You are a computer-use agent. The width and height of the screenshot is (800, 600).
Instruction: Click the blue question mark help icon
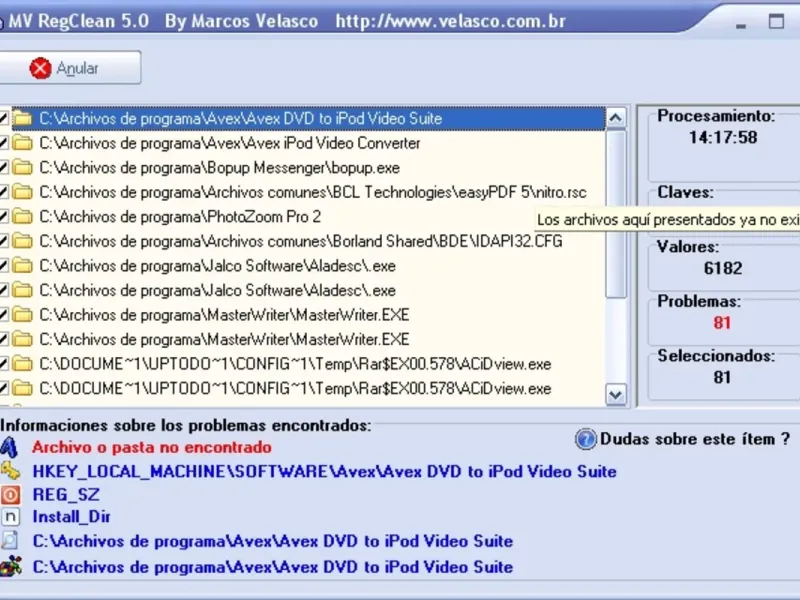(586, 439)
